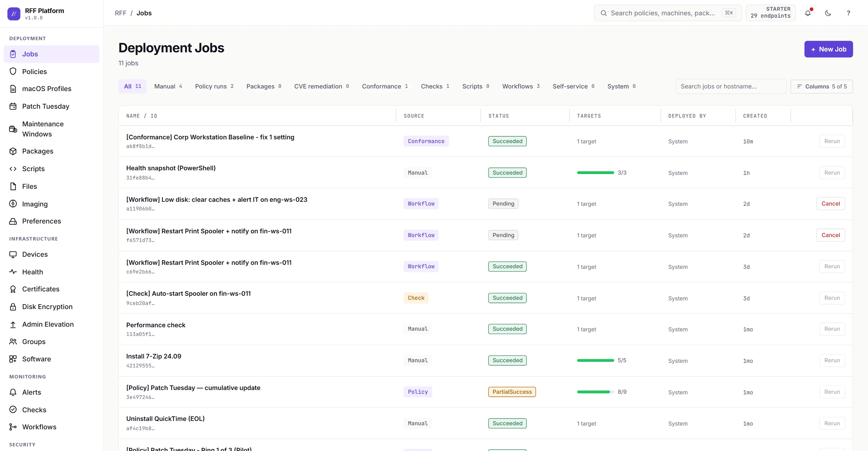
Task: Select the Policy runs tab
Action: (x=214, y=86)
